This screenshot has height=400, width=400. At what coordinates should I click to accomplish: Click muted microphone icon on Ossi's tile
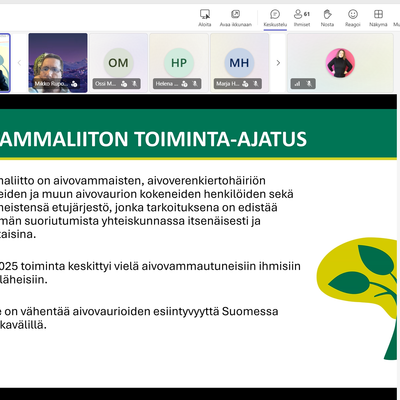(x=135, y=84)
